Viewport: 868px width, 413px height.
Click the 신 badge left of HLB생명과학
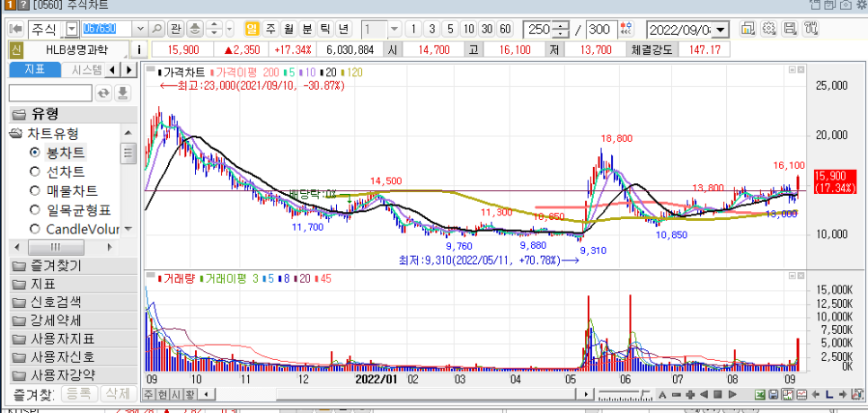[15, 49]
